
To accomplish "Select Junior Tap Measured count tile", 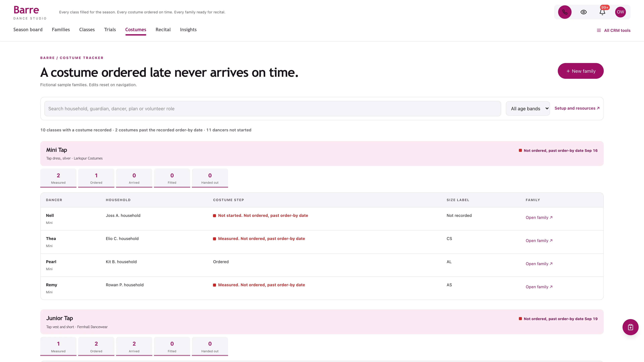I will coord(58,347).
